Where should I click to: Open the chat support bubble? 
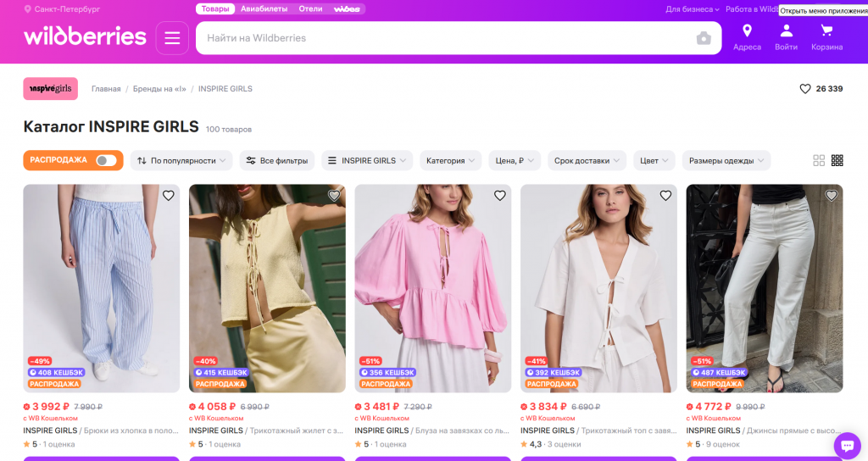tap(847, 446)
